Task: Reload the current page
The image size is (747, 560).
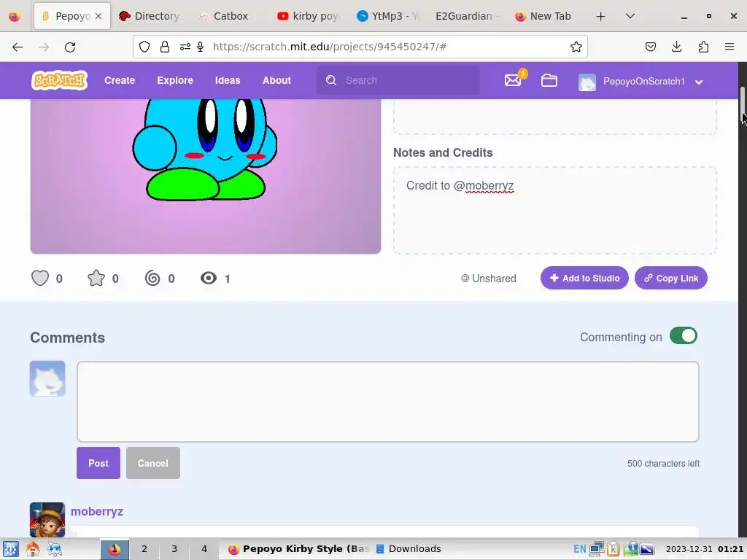Action: [x=70, y=47]
